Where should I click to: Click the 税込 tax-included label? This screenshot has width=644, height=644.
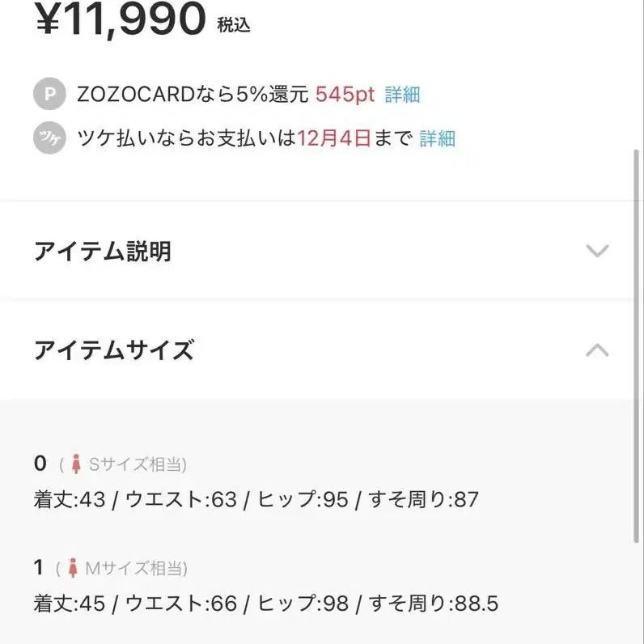[x=234, y=25]
